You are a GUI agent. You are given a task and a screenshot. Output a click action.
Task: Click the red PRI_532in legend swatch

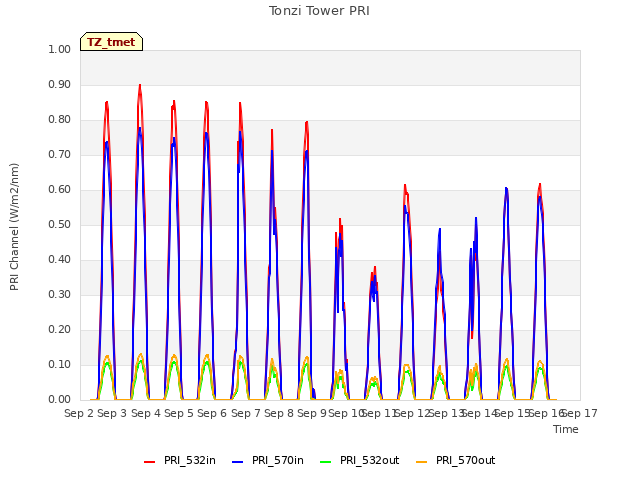point(150,461)
